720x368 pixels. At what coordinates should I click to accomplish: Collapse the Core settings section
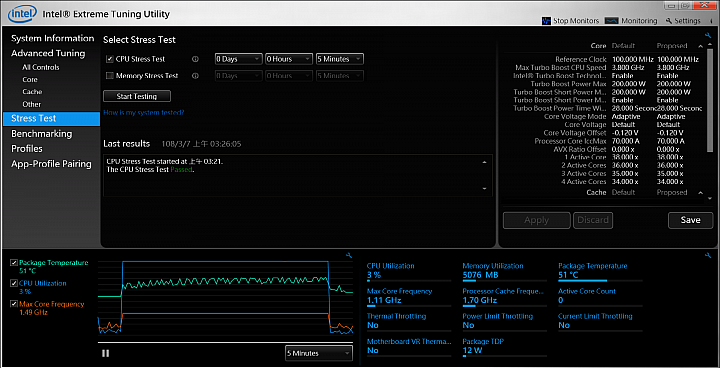700,46
